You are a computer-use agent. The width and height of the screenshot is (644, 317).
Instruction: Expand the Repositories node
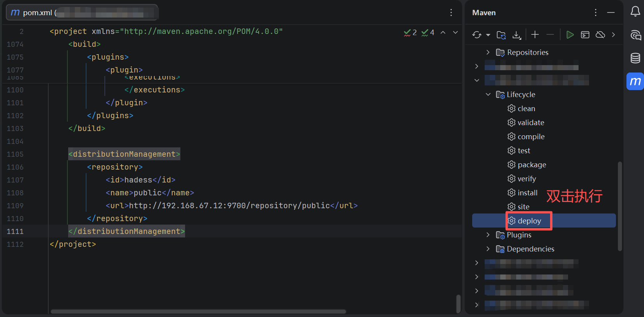[x=488, y=52]
